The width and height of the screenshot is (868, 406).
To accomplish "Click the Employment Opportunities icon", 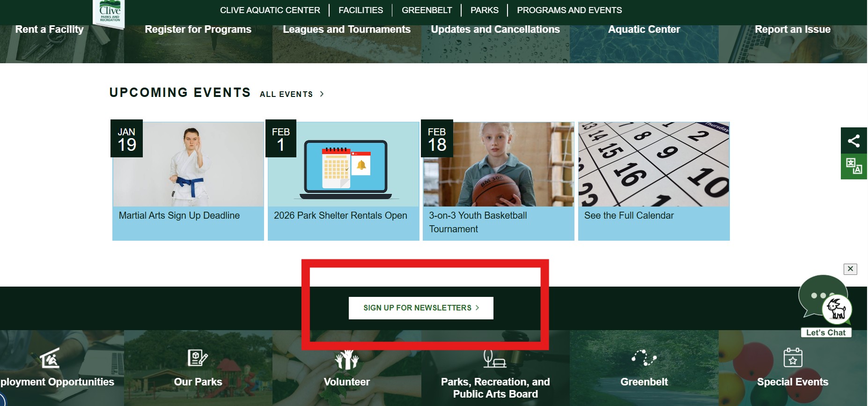I will [50, 358].
